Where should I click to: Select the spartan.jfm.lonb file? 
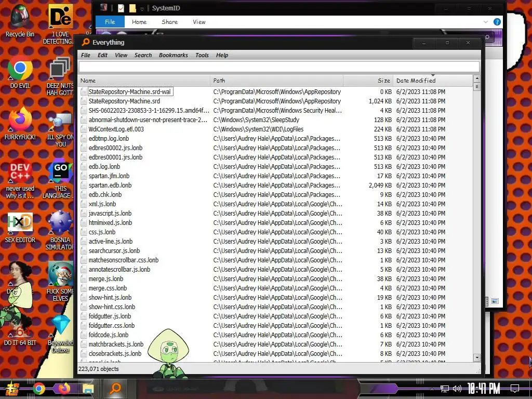pos(109,176)
